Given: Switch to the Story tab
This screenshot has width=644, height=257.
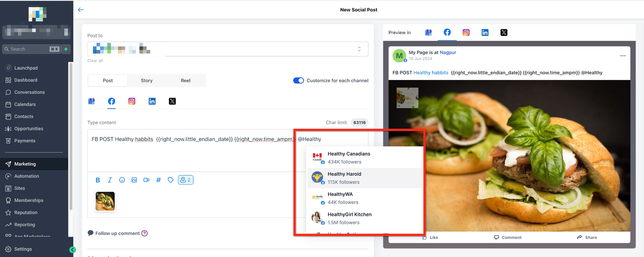Looking at the screenshot, I should 147,80.
